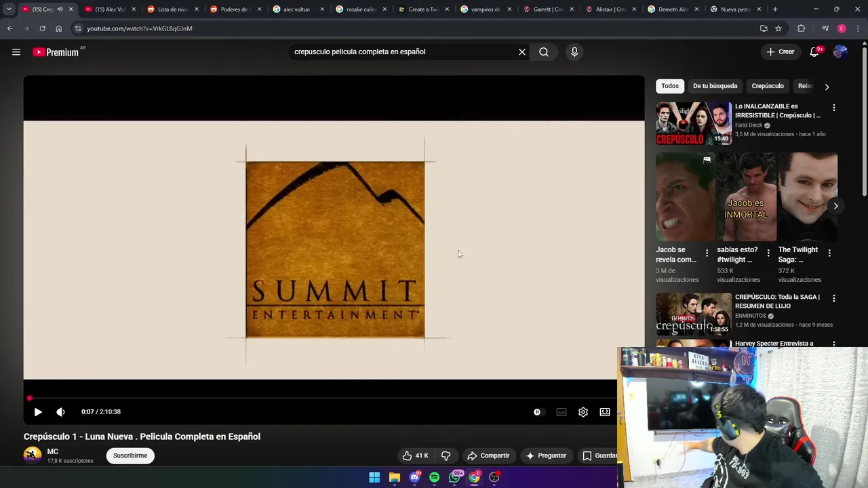868x488 pixels.
Task: Expand Chrome tab search dropdown
Action: click(9, 9)
